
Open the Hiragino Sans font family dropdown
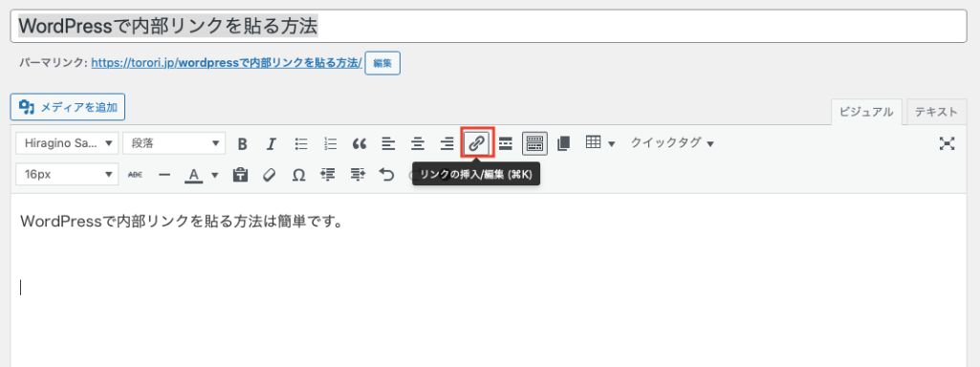pos(67,143)
